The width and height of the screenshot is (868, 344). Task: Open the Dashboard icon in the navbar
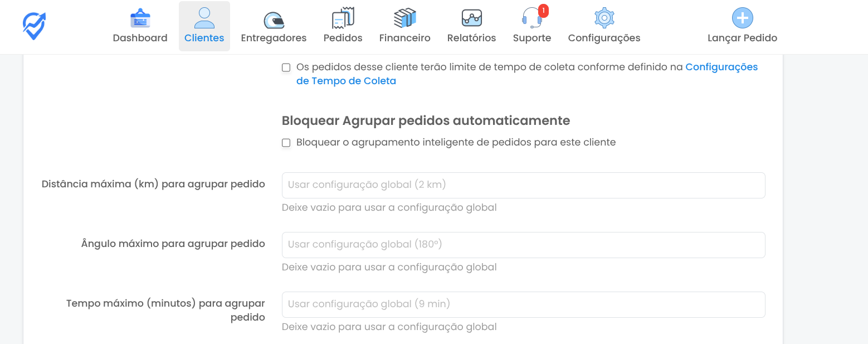click(x=140, y=18)
